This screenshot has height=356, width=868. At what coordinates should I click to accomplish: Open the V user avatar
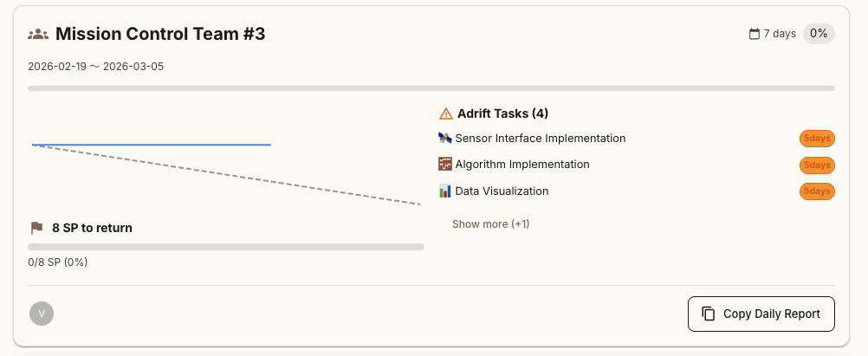click(42, 314)
